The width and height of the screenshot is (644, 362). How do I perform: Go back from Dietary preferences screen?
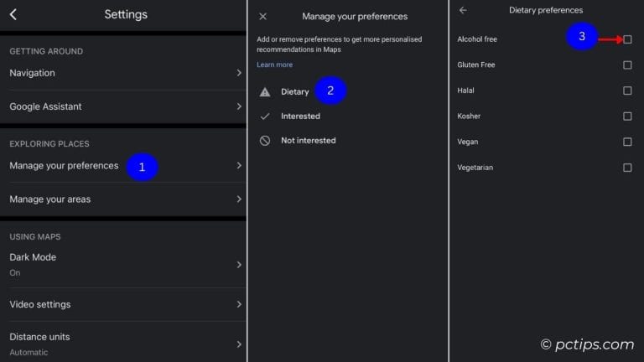click(464, 10)
